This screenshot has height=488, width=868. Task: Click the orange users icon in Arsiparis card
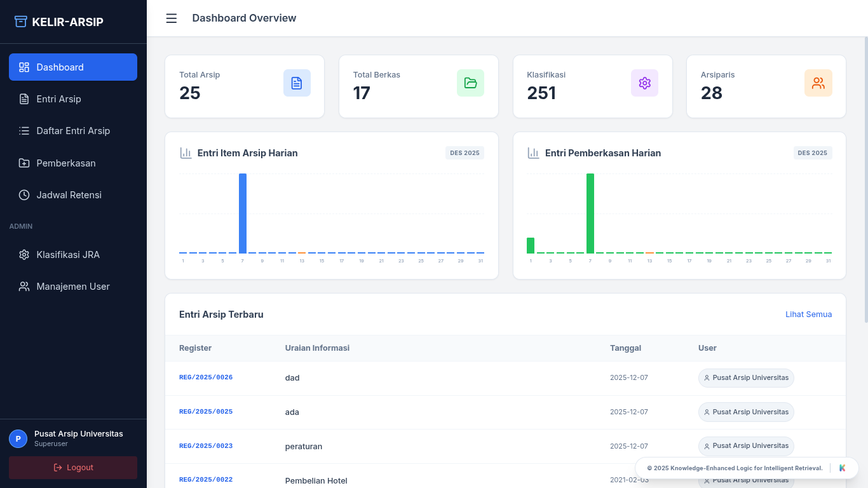click(x=818, y=83)
